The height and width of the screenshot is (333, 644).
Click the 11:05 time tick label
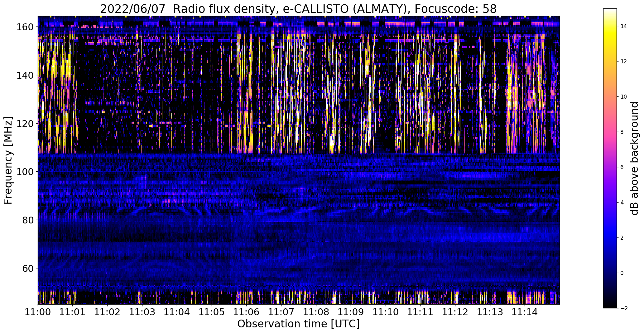click(x=212, y=312)
